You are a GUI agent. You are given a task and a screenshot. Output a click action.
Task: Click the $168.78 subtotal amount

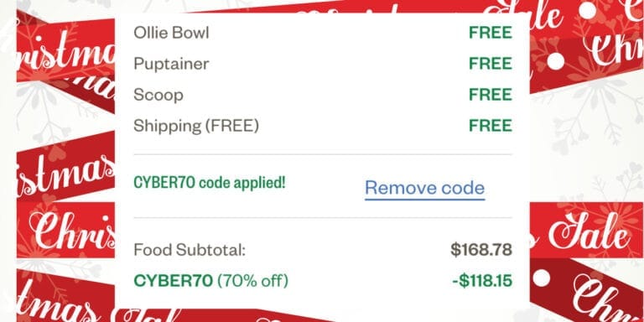[x=481, y=250]
